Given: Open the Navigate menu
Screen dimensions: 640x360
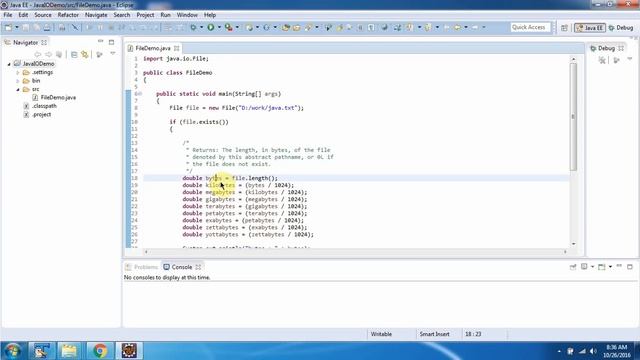Looking at the screenshot, I should (96, 15).
